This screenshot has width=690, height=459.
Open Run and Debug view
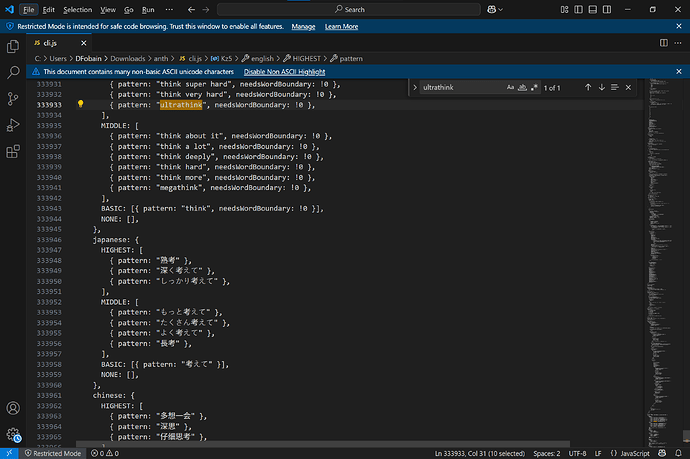(x=13, y=125)
